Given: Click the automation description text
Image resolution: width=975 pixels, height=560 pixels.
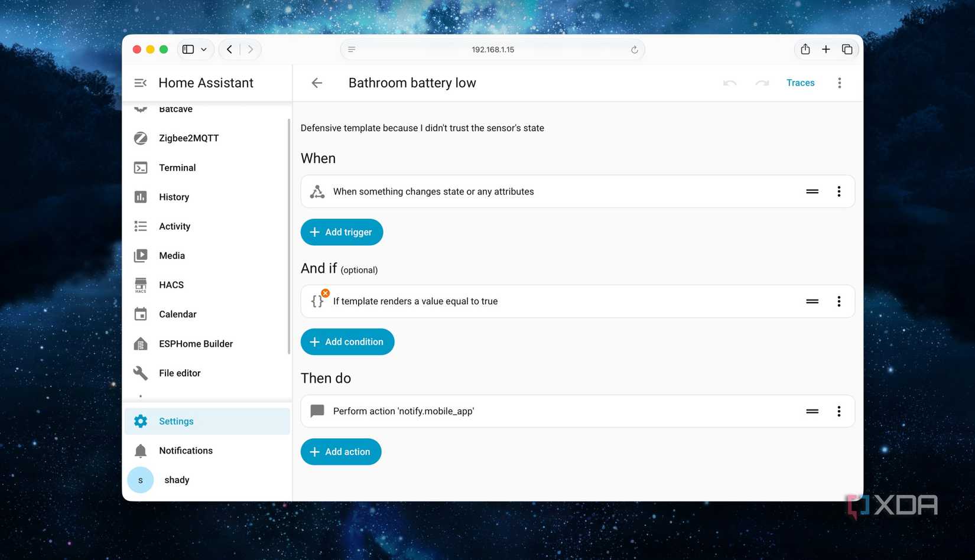Looking at the screenshot, I should (422, 128).
